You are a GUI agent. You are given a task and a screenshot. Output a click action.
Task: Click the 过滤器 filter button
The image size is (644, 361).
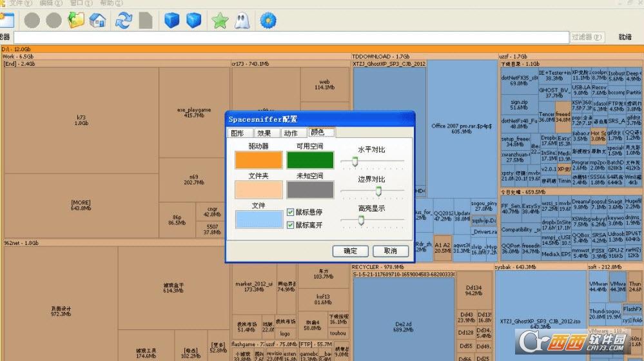click(x=587, y=37)
